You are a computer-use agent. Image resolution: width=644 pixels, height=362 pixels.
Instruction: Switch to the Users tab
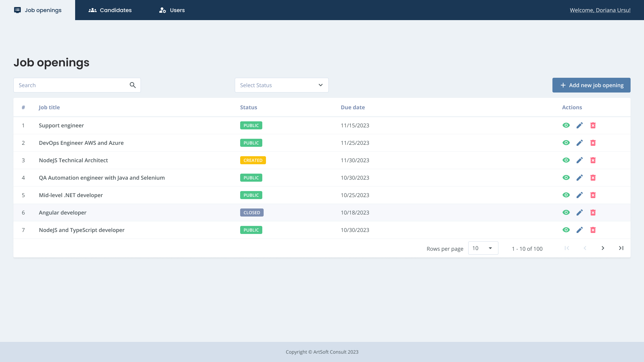[172, 10]
